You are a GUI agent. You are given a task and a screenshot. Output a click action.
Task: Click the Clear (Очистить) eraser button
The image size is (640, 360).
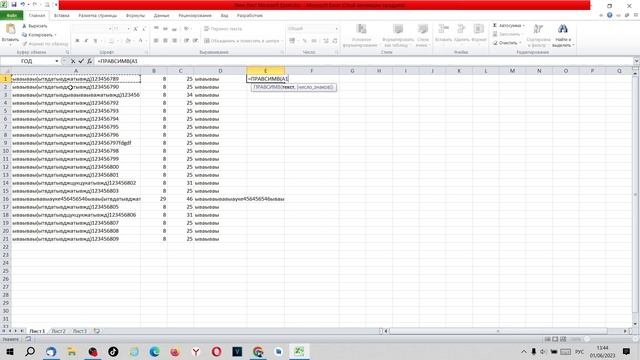(506, 43)
